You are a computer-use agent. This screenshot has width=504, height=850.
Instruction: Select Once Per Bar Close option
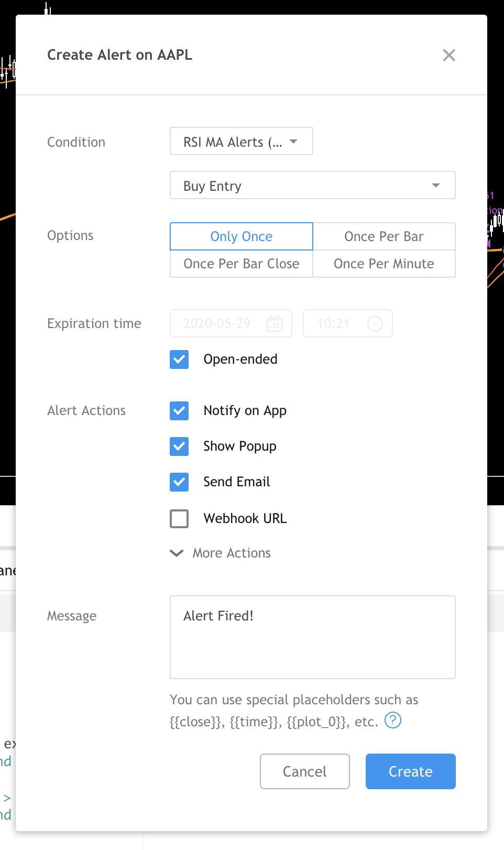(242, 264)
